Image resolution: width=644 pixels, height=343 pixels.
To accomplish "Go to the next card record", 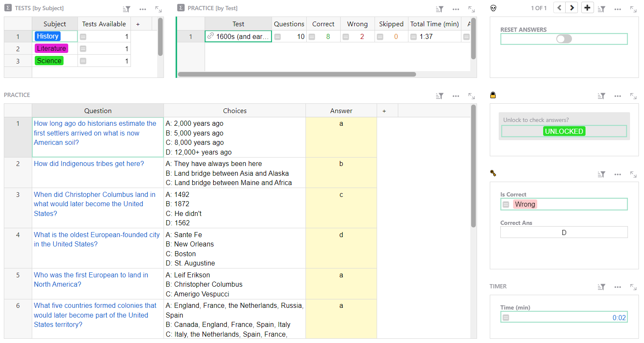I will [572, 8].
